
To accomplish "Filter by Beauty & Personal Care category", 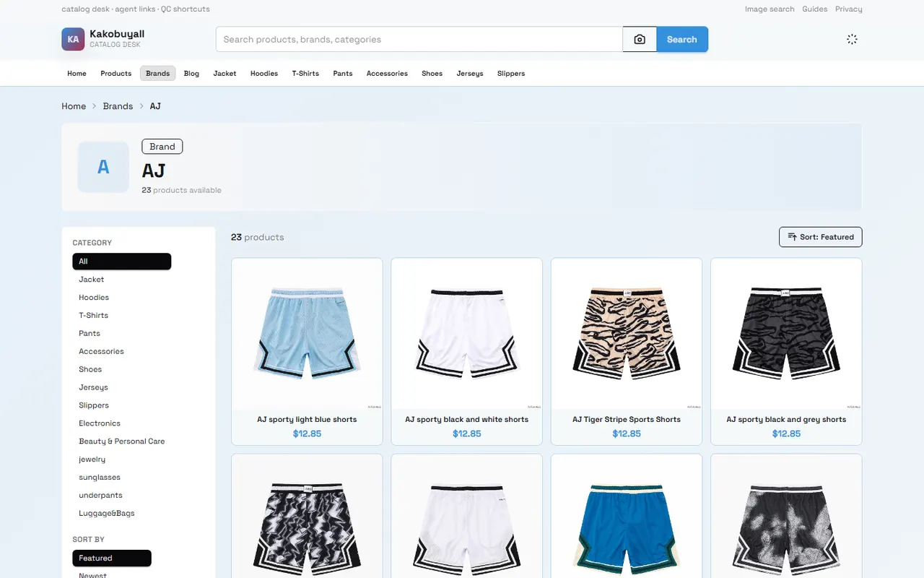I will tap(122, 441).
